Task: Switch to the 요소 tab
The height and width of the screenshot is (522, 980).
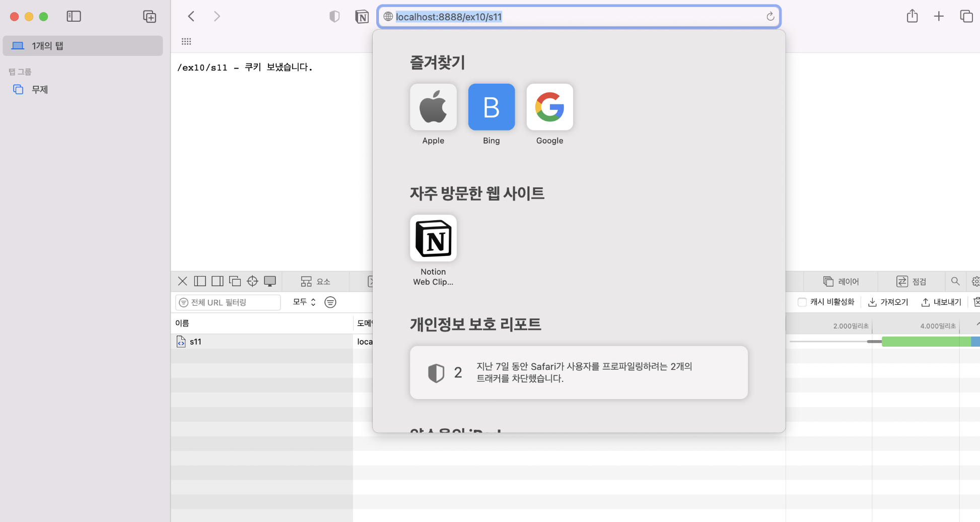Action: (315, 281)
